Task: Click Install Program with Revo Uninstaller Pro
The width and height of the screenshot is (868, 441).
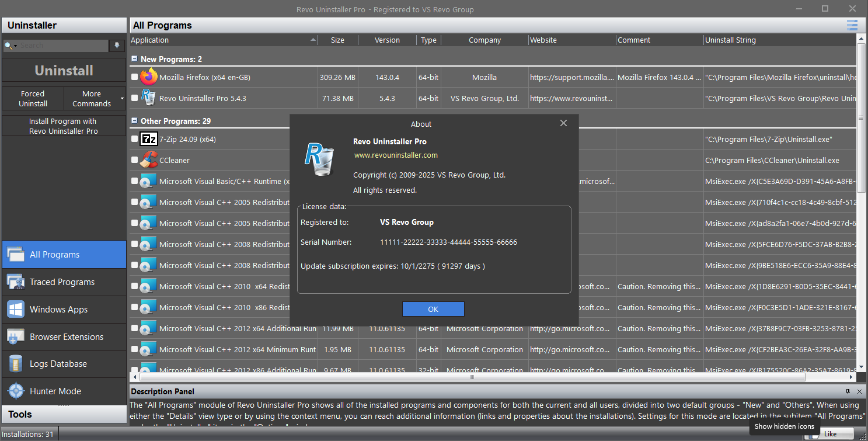Action: click(x=64, y=126)
